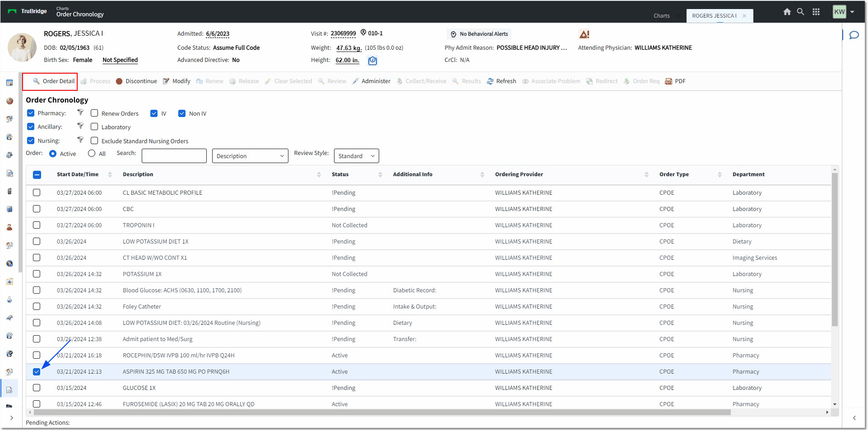Click the Not Specified link

click(120, 60)
